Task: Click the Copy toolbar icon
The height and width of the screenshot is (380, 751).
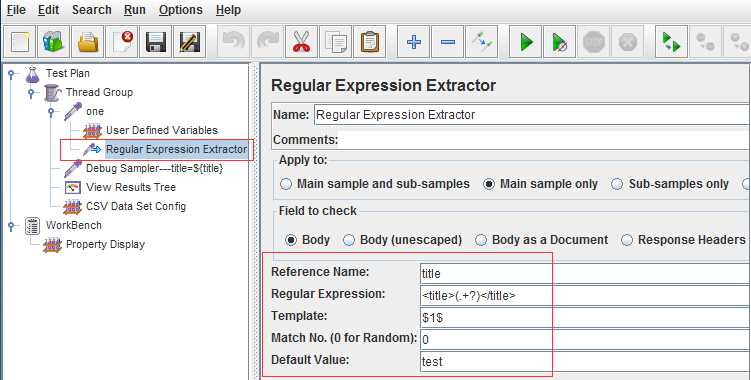Action: (x=335, y=42)
